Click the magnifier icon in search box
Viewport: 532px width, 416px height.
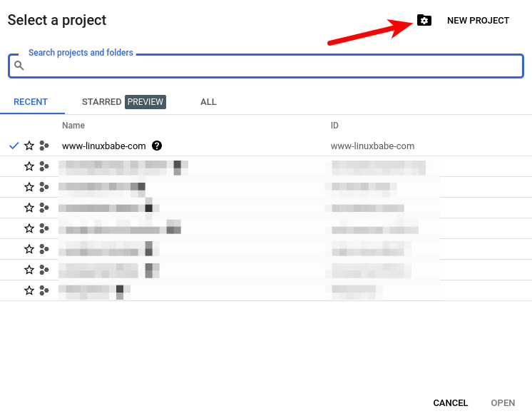19,66
